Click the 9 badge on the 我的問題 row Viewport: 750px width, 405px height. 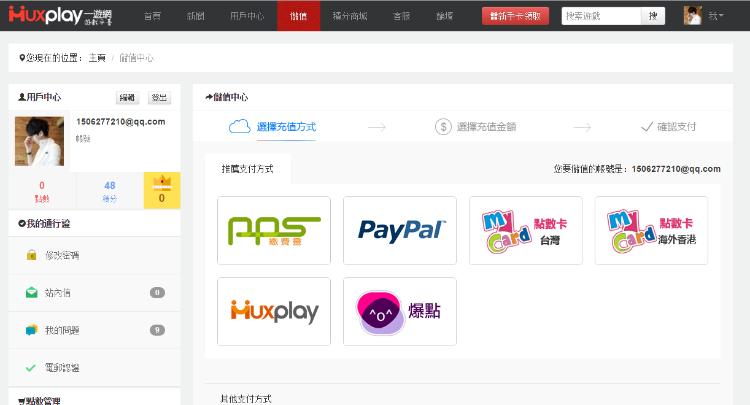[157, 330]
